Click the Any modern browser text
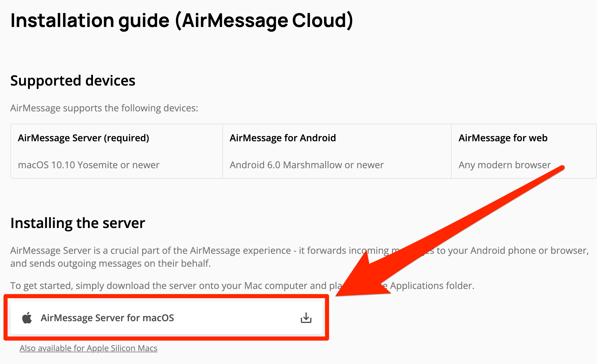 pos(505,165)
